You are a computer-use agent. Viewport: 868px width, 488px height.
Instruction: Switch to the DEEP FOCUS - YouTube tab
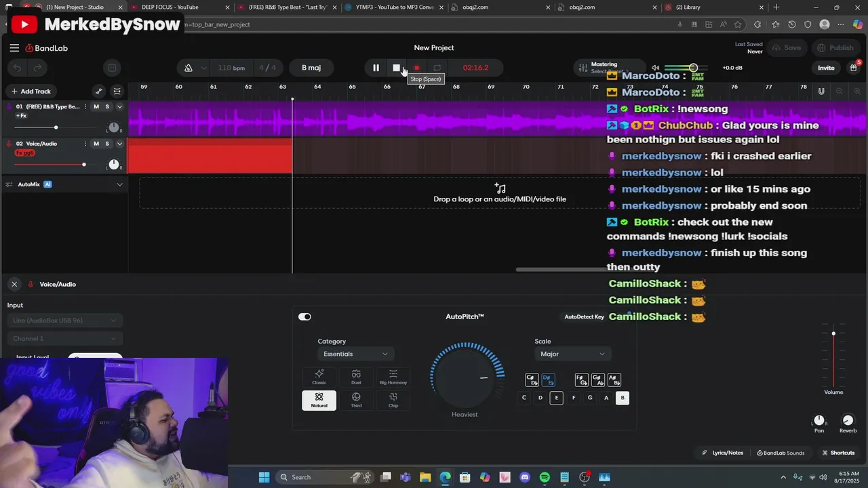(176, 7)
